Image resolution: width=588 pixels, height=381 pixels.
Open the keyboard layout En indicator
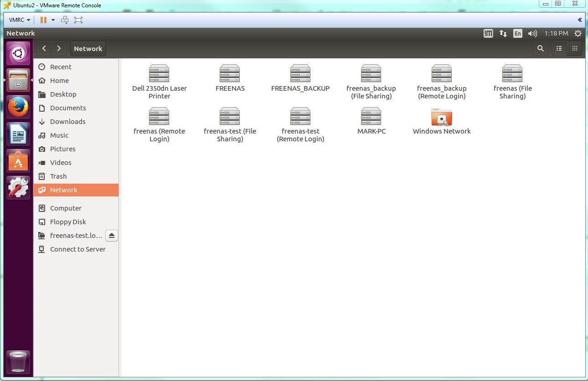pyautogui.click(x=517, y=33)
